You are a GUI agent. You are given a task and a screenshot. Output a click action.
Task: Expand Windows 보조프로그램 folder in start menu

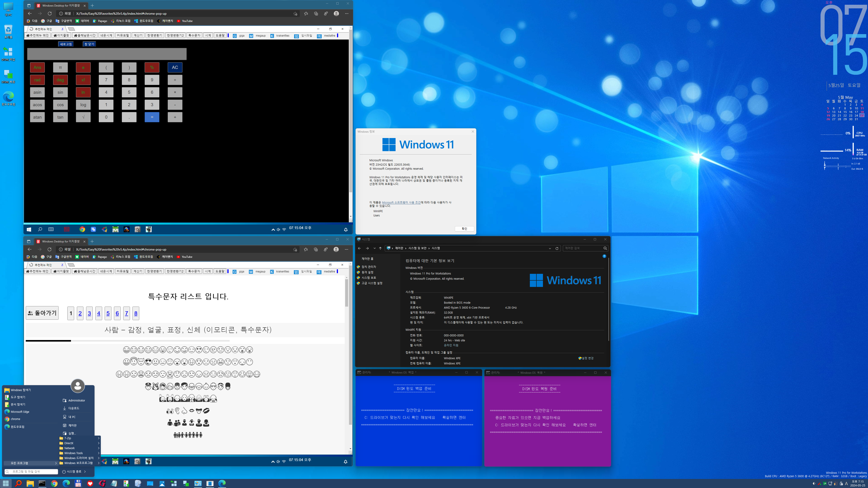click(x=80, y=463)
